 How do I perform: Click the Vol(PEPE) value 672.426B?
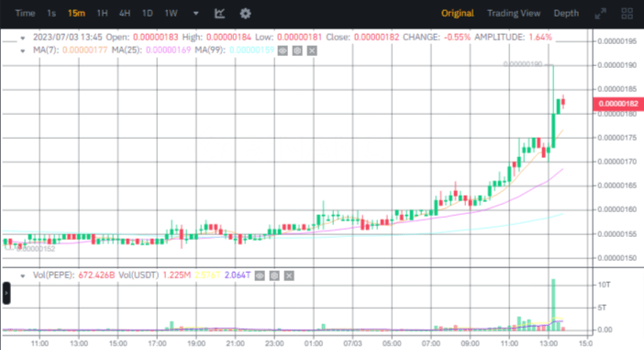pyautogui.click(x=96, y=276)
